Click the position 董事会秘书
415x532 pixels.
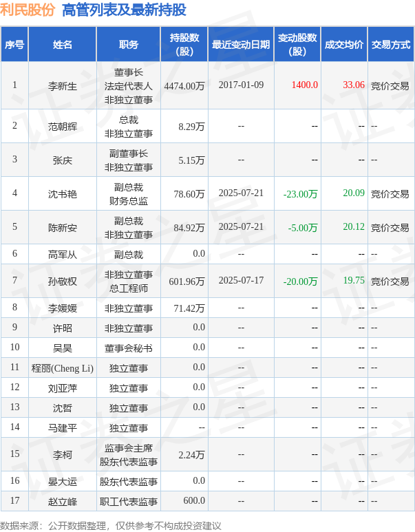[x=129, y=348]
